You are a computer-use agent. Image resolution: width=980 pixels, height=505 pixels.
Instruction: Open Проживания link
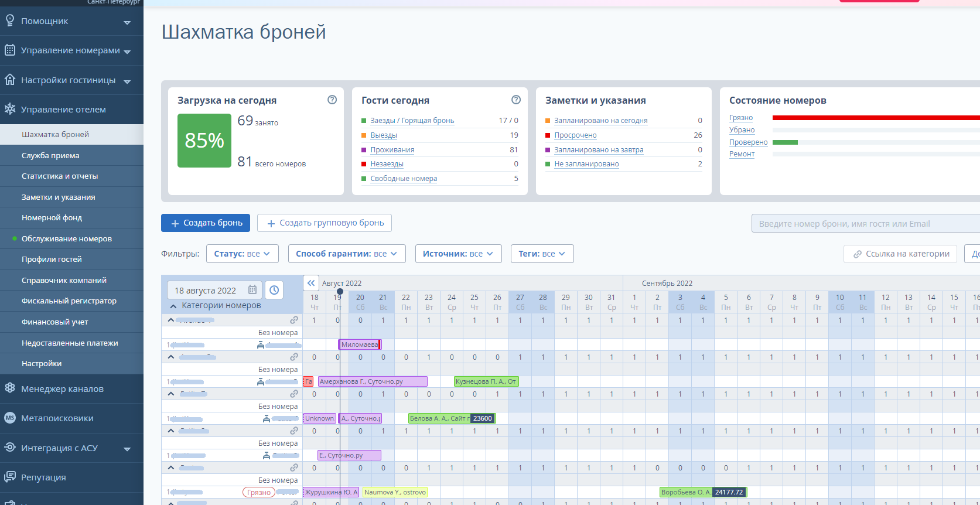click(392, 149)
